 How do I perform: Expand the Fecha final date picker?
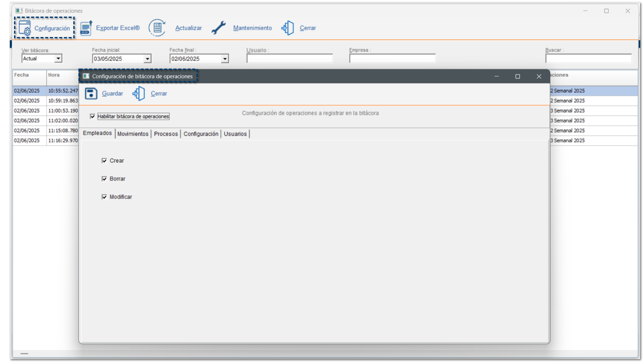tap(225, 59)
